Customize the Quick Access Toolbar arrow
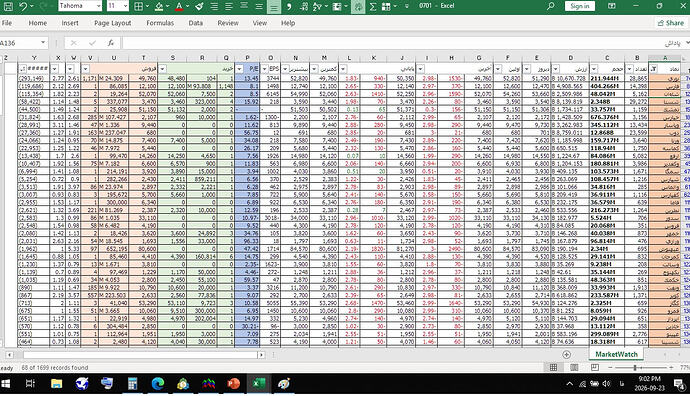The width and height of the screenshot is (690, 396). pos(406,6)
